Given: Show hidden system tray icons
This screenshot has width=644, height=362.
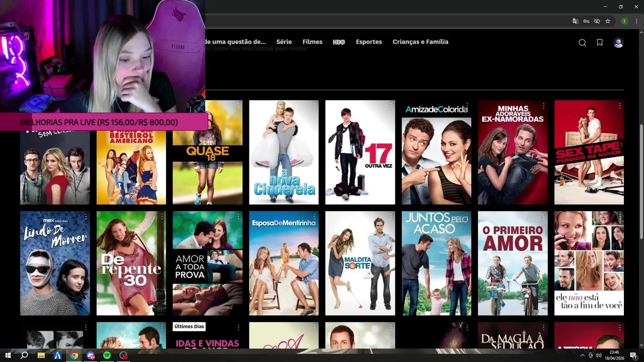Looking at the screenshot, I should point(582,355).
